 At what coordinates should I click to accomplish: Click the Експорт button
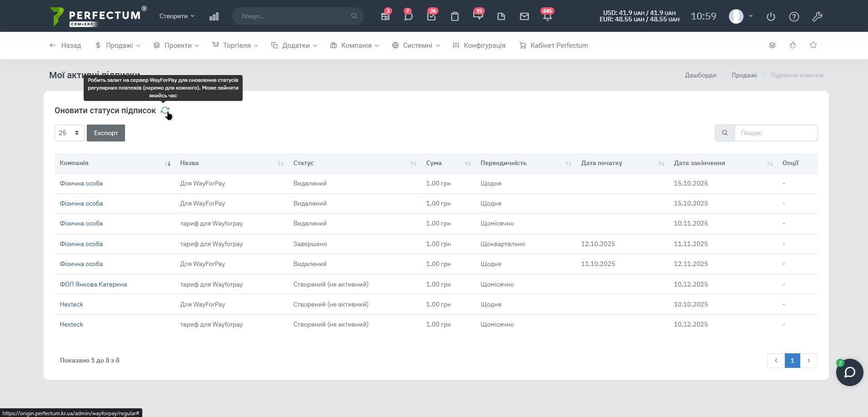click(x=106, y=133)
